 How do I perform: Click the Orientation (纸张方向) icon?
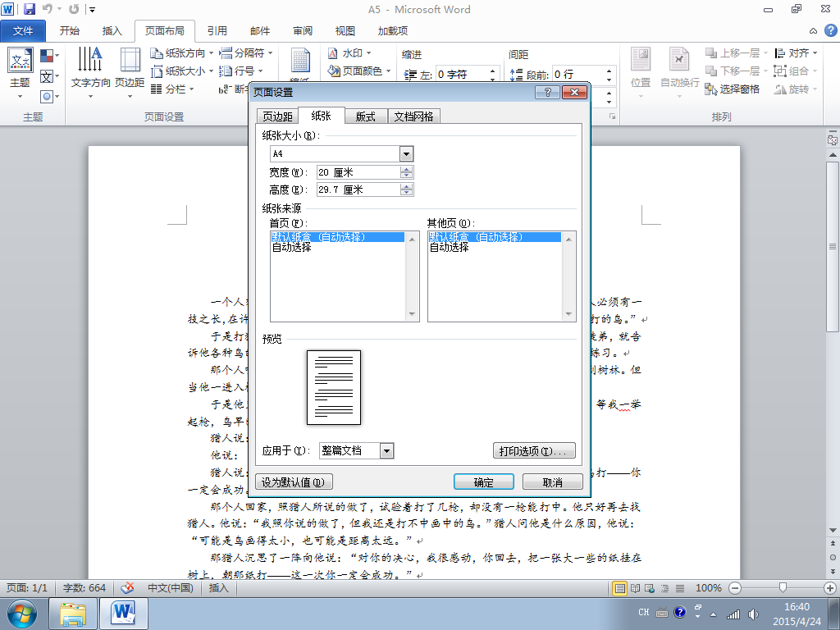(x=157, y=53)
